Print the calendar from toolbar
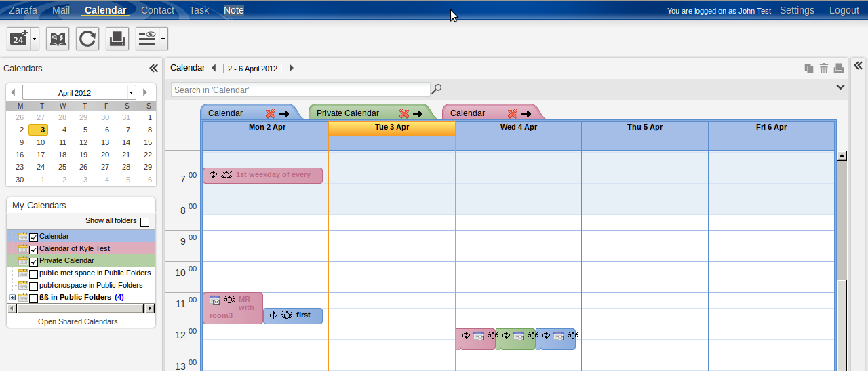The image size is (868, 371). click(117, 39)
